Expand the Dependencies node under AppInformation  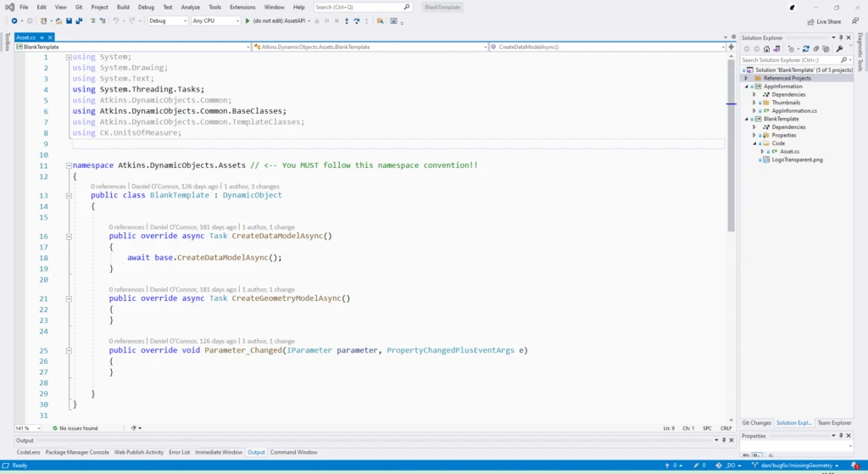tap(754, 94)
